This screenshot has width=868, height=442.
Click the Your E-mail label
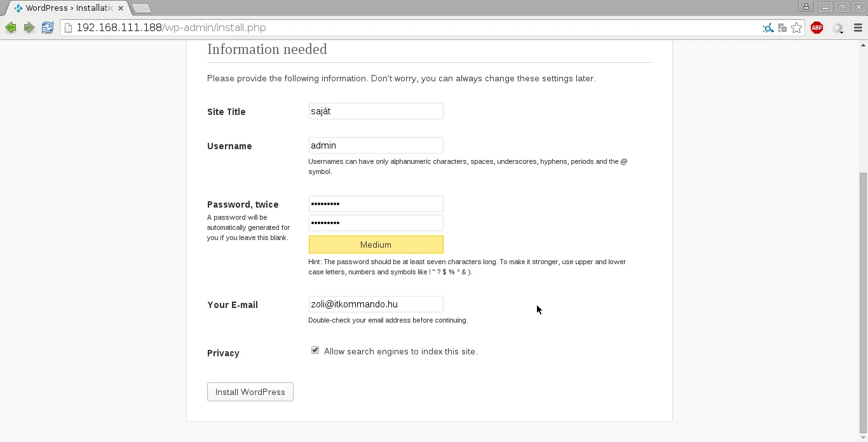click(233, 305)
